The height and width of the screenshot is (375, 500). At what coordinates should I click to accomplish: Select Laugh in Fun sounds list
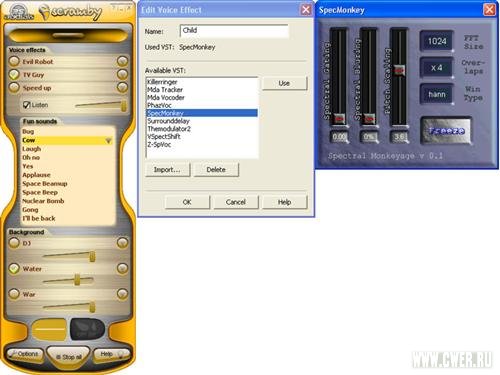(x=32, y=149)
